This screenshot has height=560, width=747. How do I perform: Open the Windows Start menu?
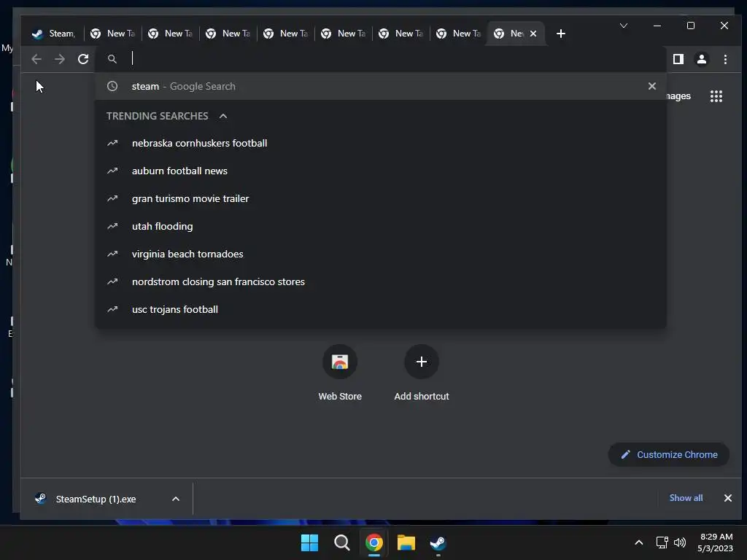click(309, 542)
